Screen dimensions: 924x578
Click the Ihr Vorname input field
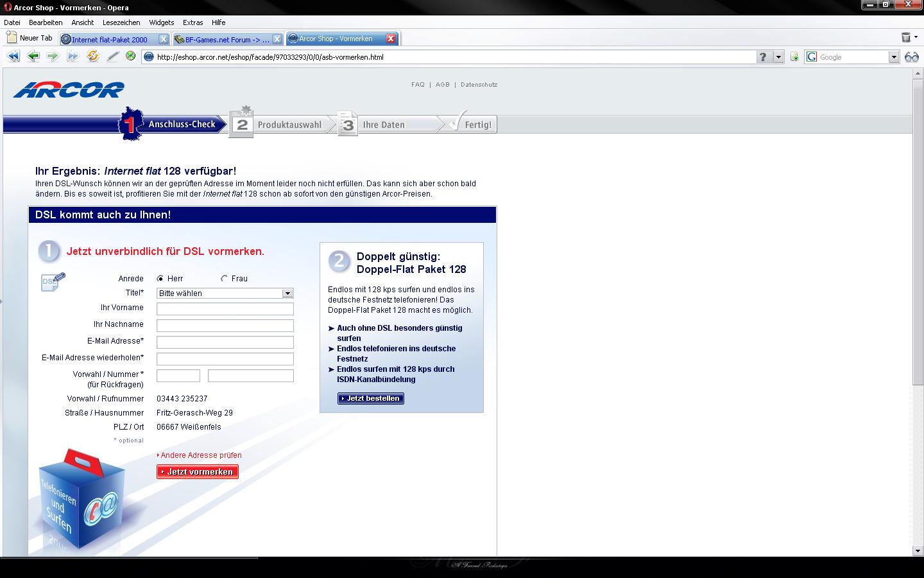(225, 309)
